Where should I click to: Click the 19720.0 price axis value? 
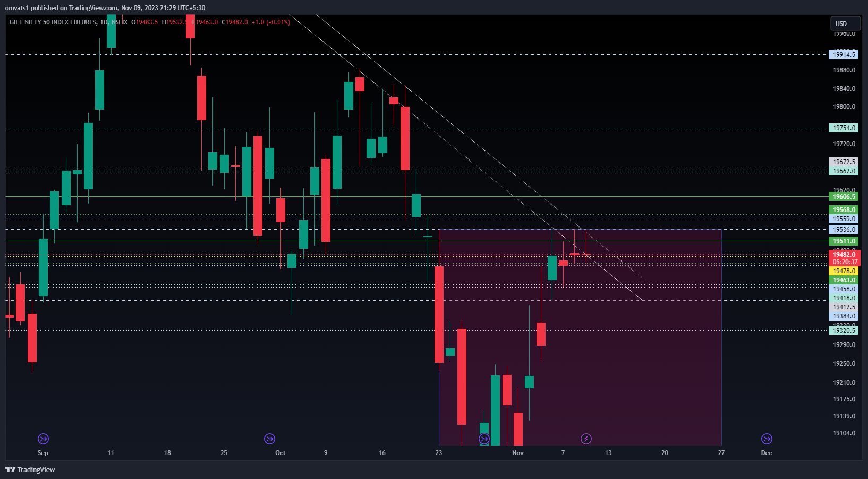tap(844, 144)
